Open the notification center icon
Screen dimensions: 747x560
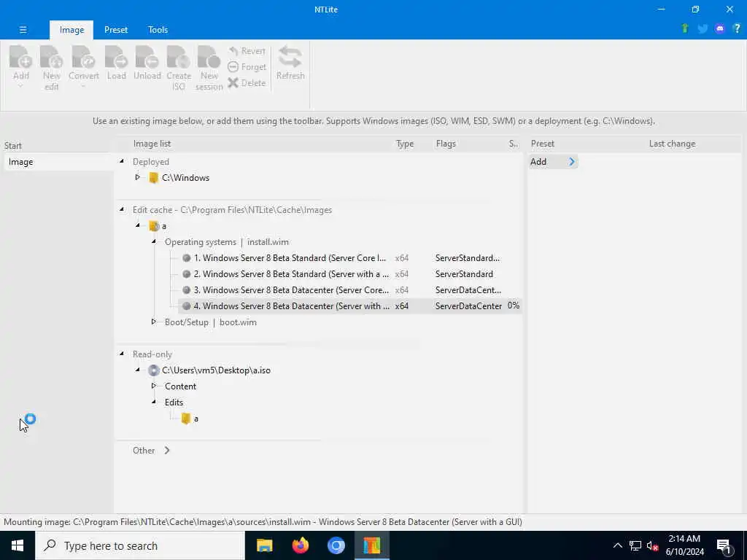724,545
